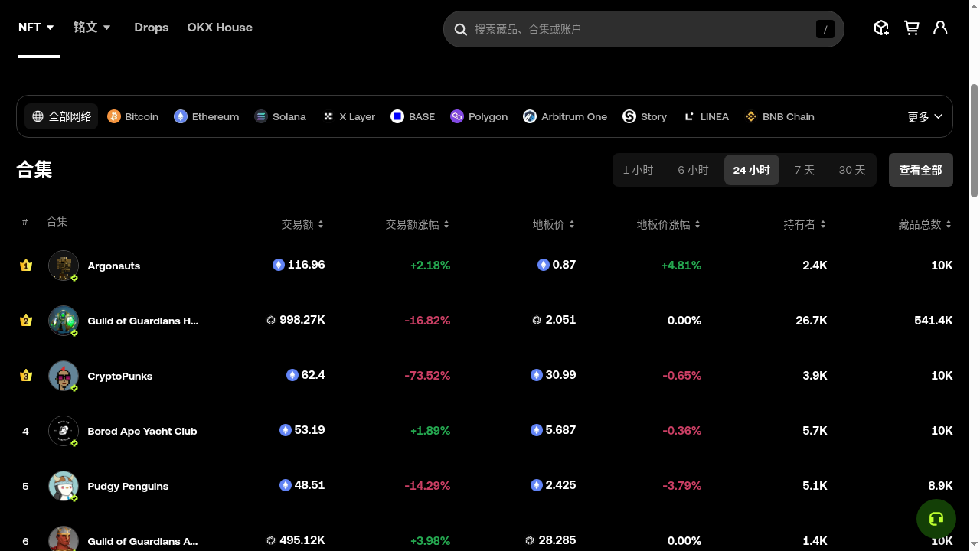Image resolution: width=980 pixels, height=551 pixels.
Task: Filter by BASE network
Action: [413, 116]
